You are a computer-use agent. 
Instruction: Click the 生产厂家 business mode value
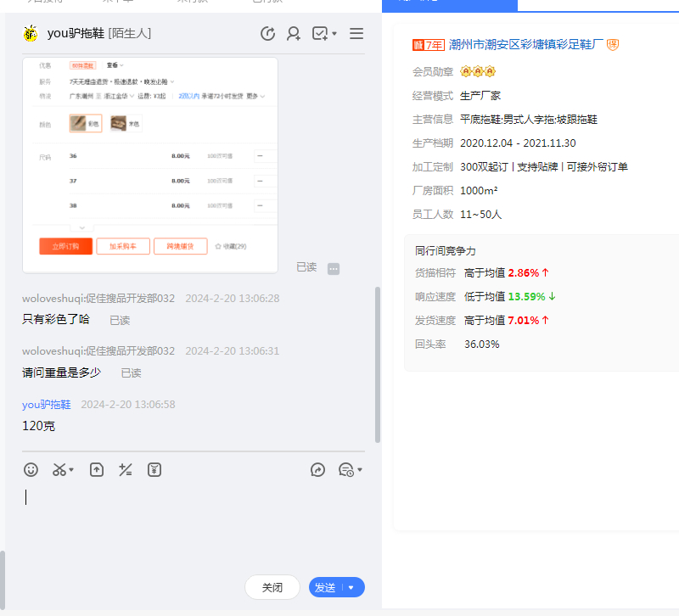click(480, 96)
